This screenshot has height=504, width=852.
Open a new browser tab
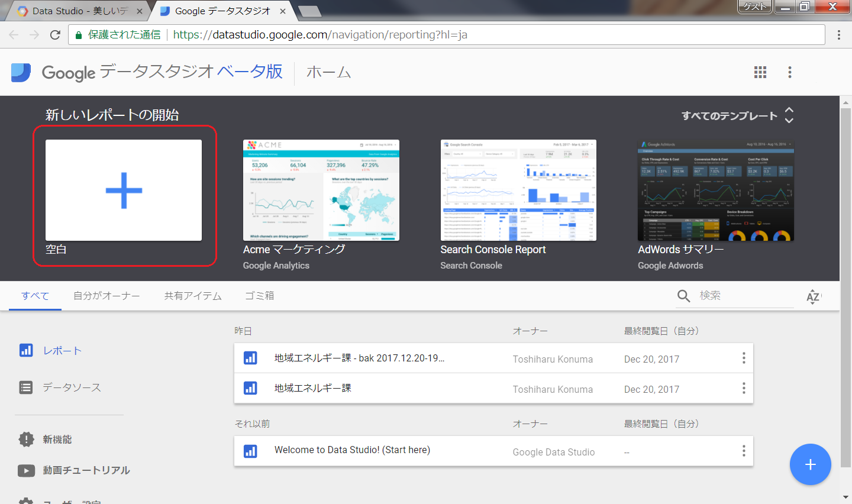tap(309, 11)
